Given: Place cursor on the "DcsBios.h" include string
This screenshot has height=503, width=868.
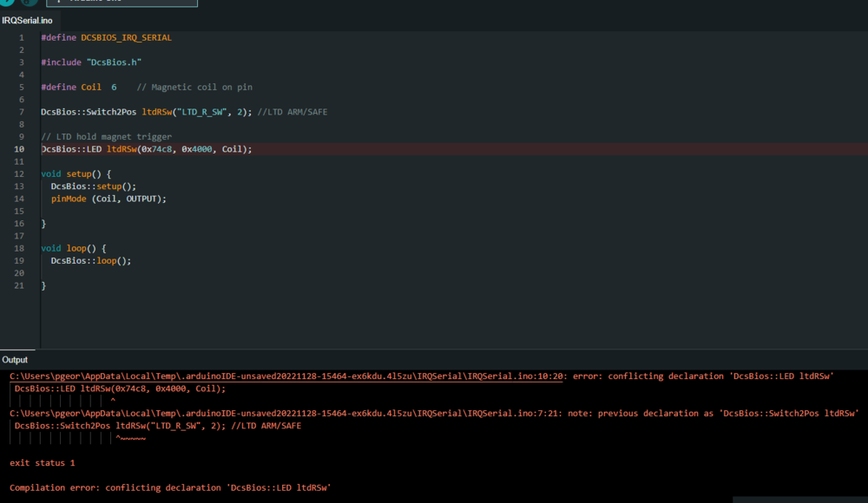Looking at the screenshot, I should 114,62.
